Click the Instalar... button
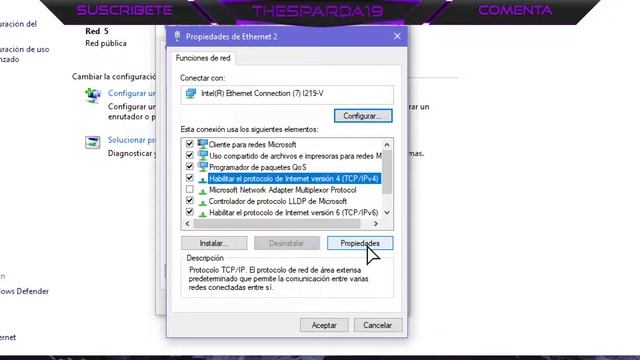 (214, 243)
